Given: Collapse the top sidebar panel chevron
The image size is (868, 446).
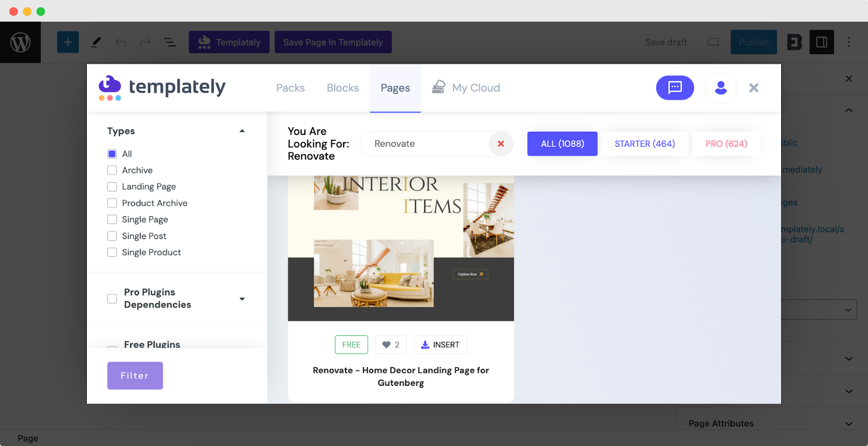Looking at the screenshot, I should (x=849, y=111).
